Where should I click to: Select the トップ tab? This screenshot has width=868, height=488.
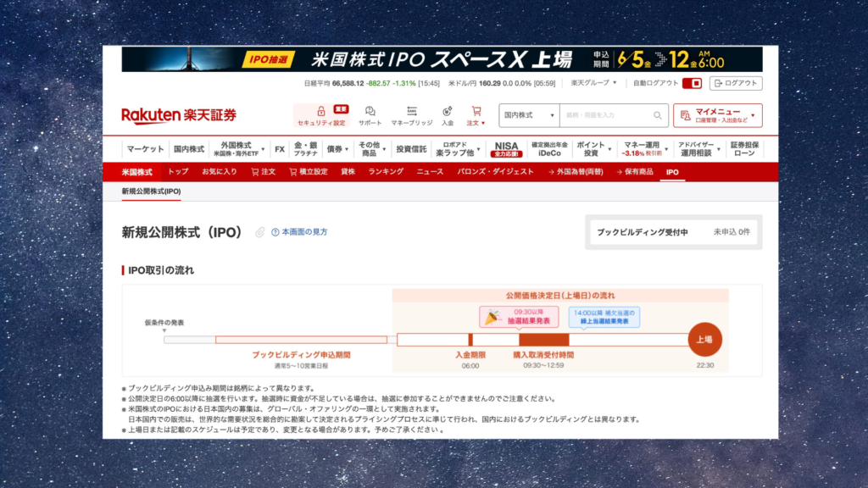tap(178, 172)
